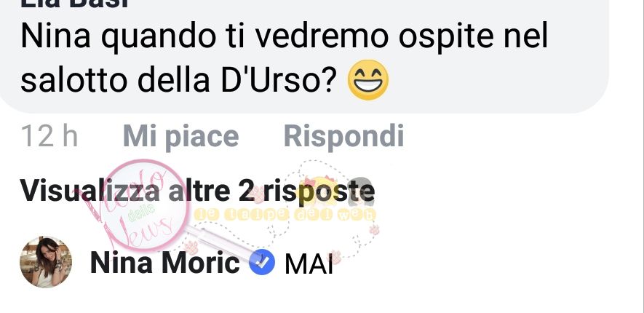The image size is (644, 313).
Task: Click the yellow "le talpe del web" watermark
Action: pyautogui.click(x=285, y=215)
